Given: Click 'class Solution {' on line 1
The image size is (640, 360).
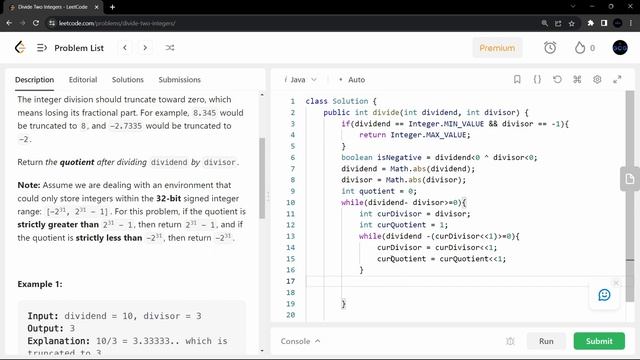Looking at the screenshot, I should click(x=341, y=101).
